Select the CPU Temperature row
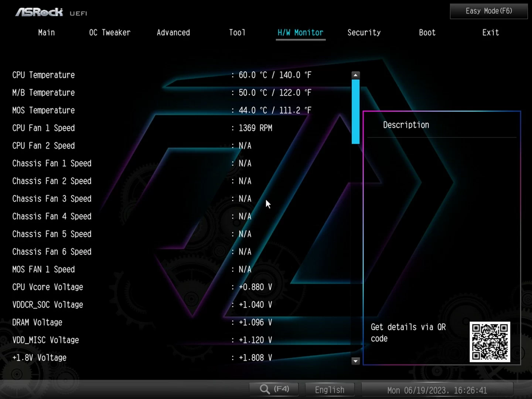The image size is (532, 399). click(44, 75)
